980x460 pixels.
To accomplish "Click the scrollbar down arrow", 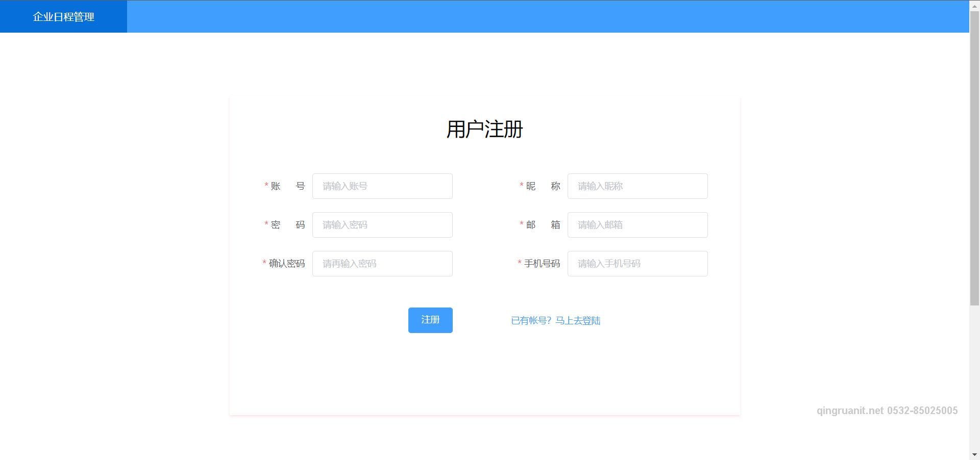I will point(975,455).
